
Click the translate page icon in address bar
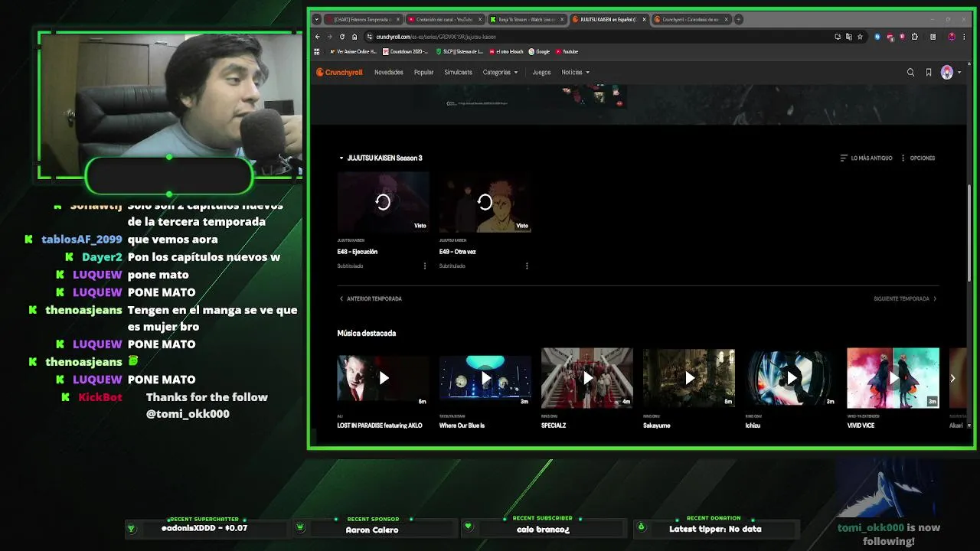click(848, 37)
